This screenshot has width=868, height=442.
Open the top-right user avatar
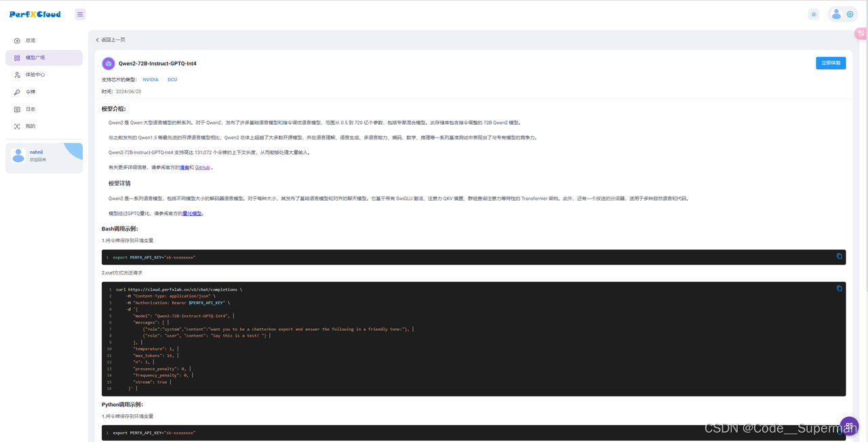coord(836,14)
